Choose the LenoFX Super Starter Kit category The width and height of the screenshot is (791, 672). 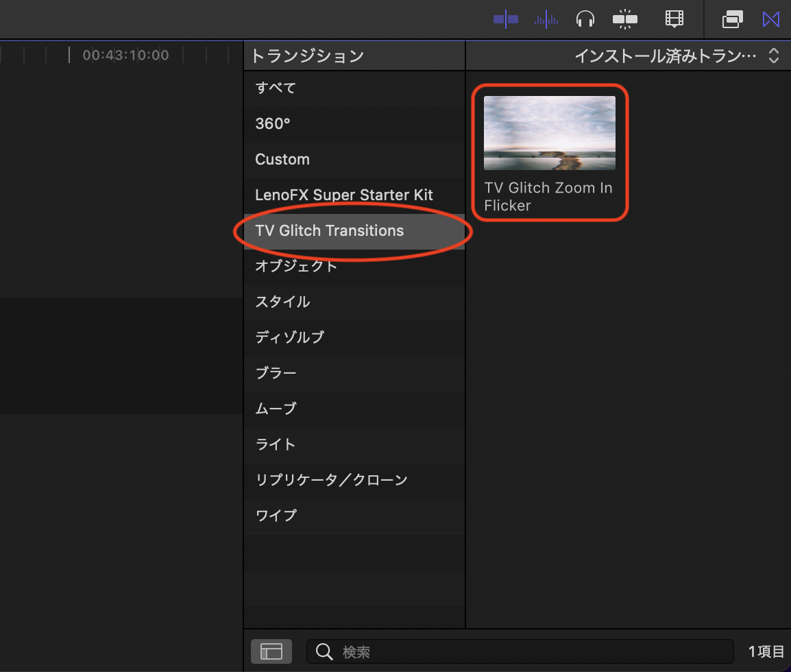tap(344, 195)
